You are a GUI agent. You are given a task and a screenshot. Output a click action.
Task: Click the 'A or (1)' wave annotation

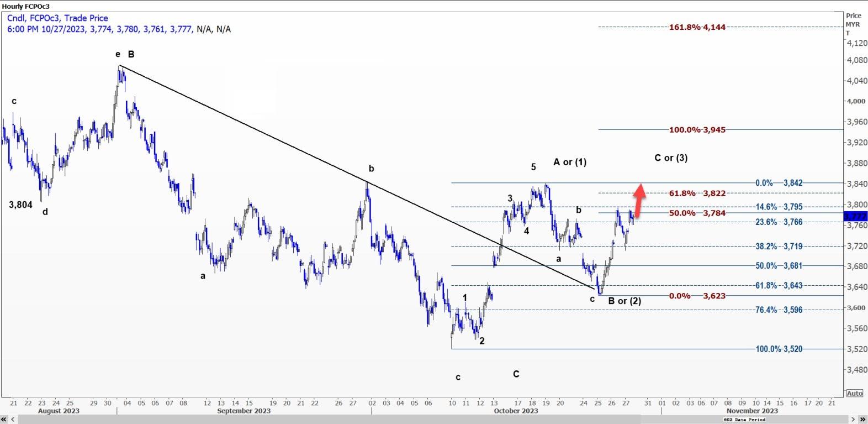tap(570, 162)
